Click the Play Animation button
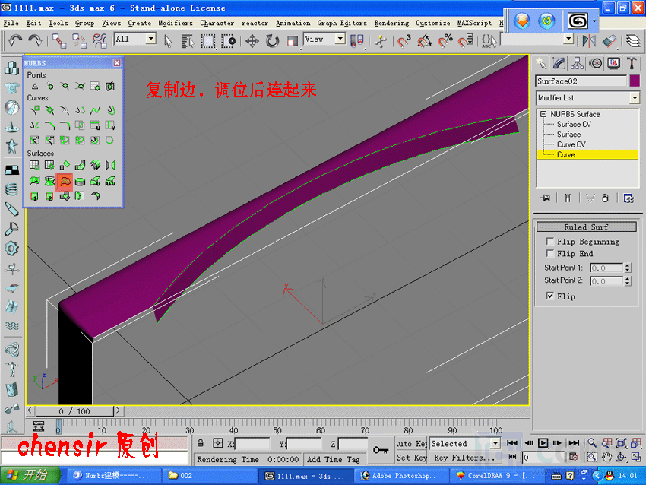Screen dimensions: 646x485 (x=543, y=443)
